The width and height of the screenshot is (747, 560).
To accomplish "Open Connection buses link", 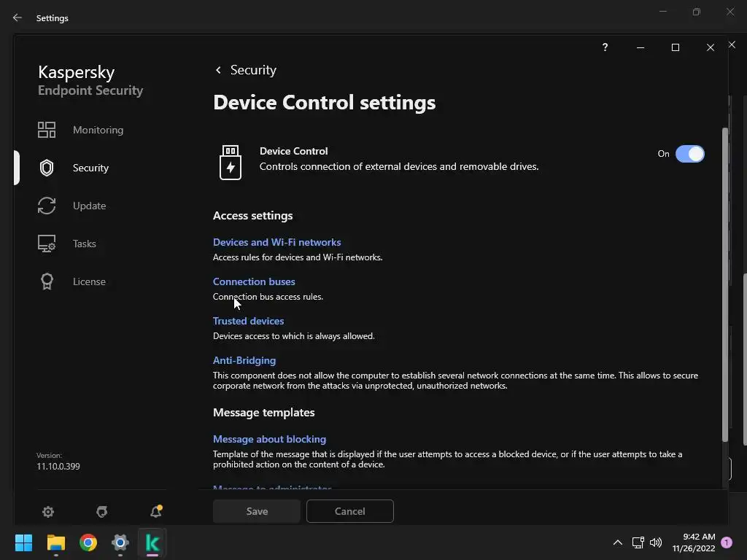I will click(254, 281).
